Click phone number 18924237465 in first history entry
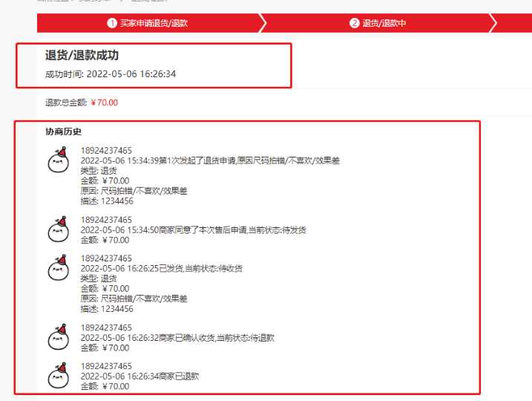 106,151
